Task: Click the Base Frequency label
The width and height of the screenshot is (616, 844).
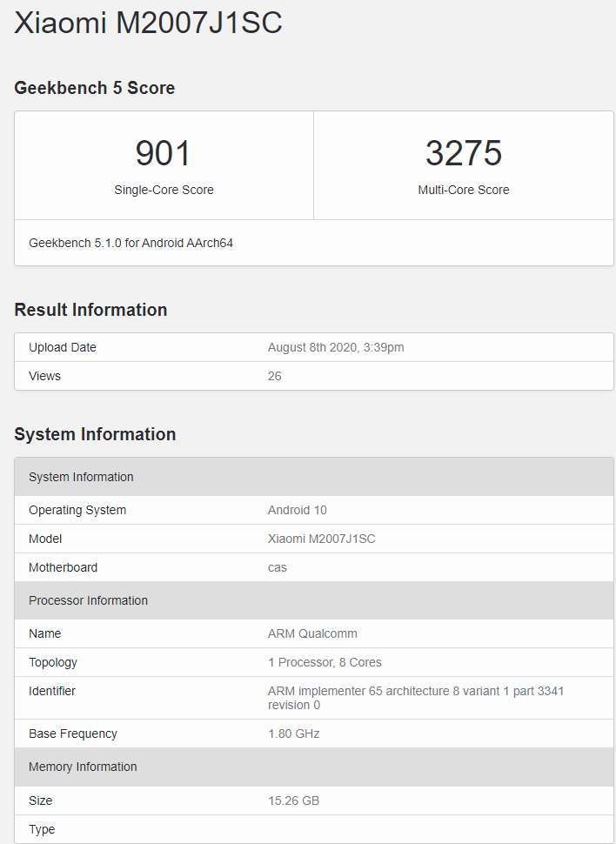Action: (x=73, y=734)
